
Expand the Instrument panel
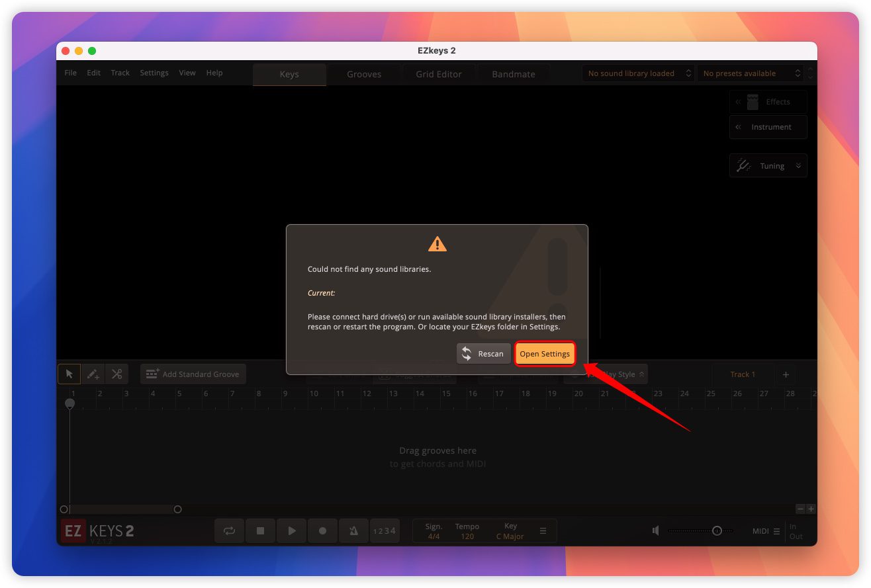[768, 127]
